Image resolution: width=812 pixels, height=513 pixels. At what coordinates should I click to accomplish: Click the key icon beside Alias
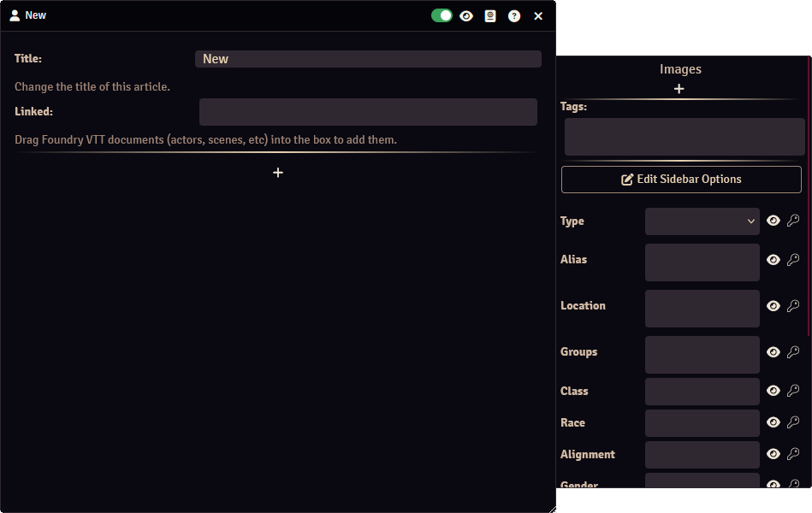pos(793,260)
